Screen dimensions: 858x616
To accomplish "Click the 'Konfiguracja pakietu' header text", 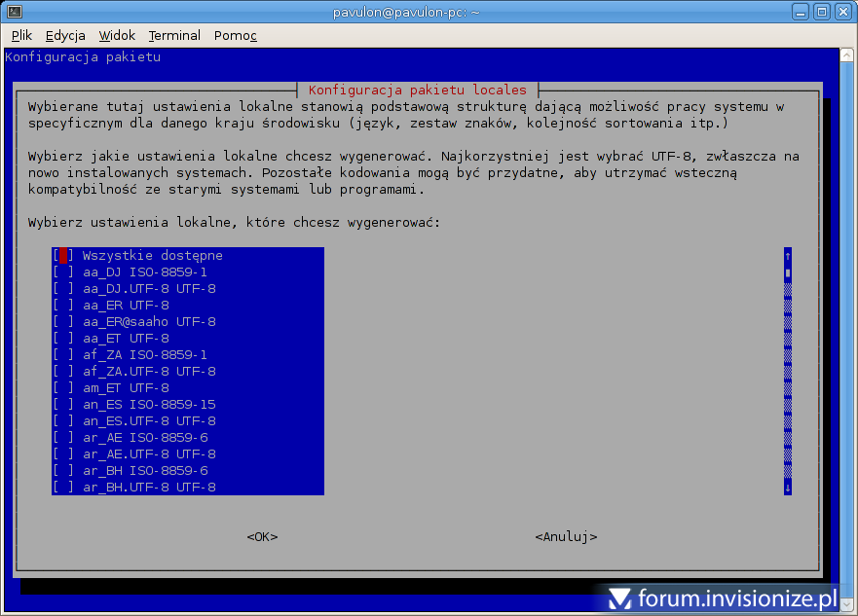I will tap(83, 56).
